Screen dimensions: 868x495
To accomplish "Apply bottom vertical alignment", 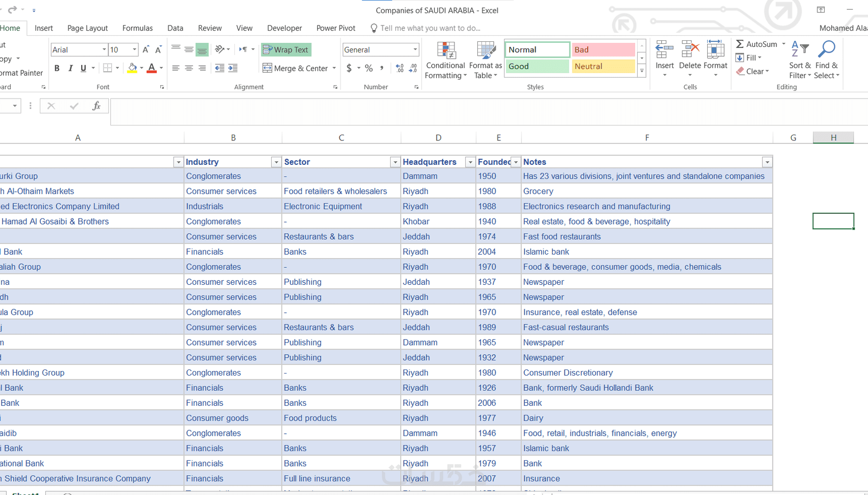I will [x=202, y=49].
